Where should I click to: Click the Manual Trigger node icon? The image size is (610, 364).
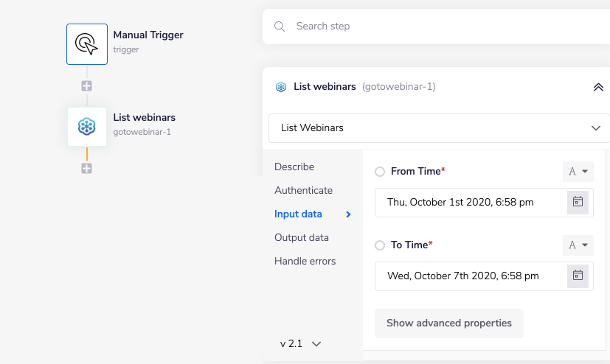point(87,44)
